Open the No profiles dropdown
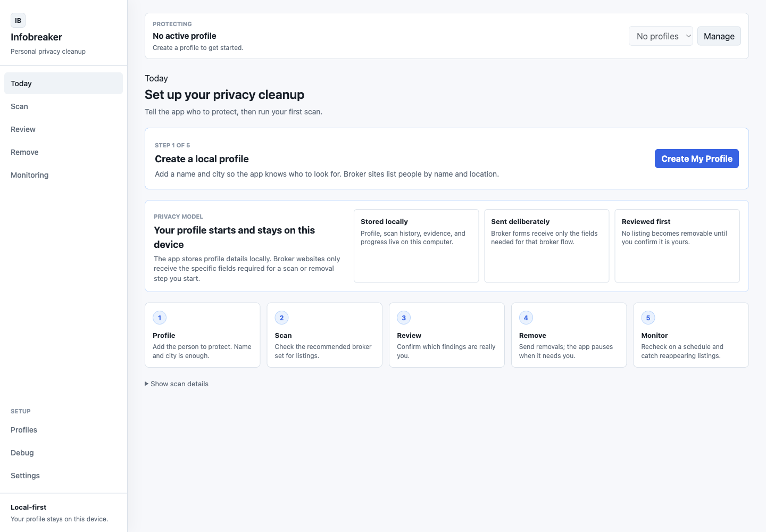Screen dimensions: 766x532 click(661, 36)
